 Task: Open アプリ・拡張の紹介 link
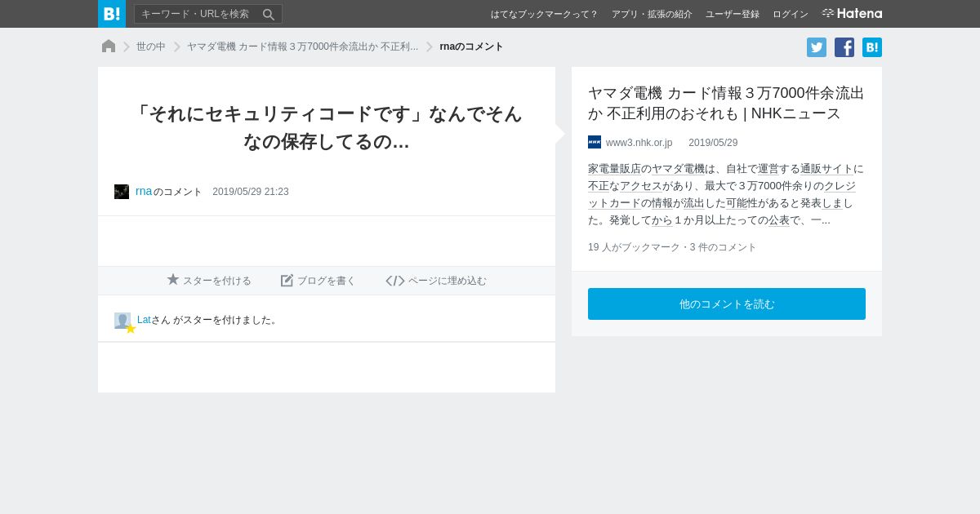pos(652,14)
